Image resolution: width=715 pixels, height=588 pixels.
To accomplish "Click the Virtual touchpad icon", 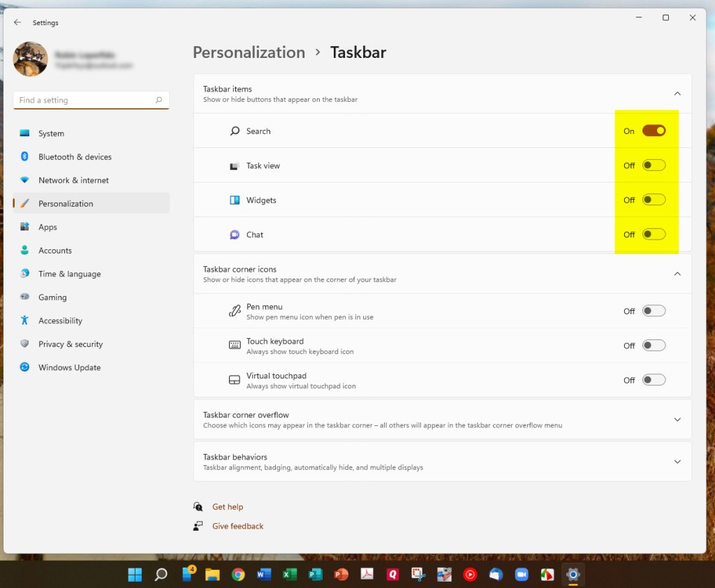I will coord(235,381).
